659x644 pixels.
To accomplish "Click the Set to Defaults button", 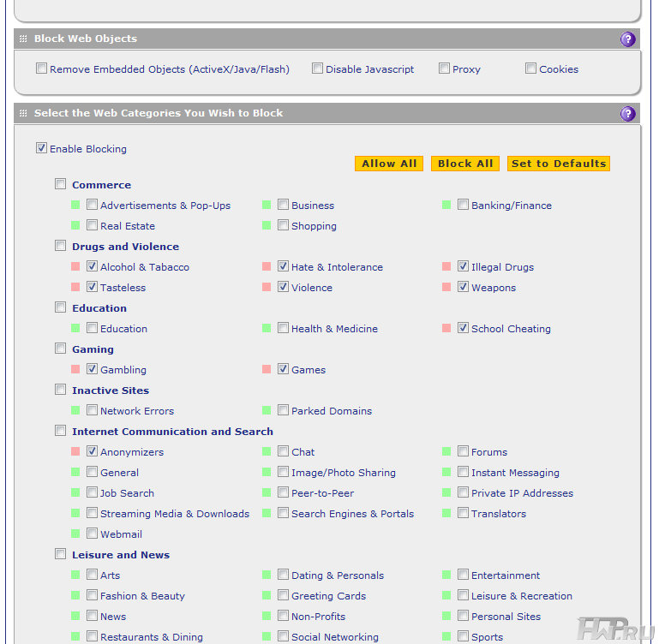I will tap(558, 164).
